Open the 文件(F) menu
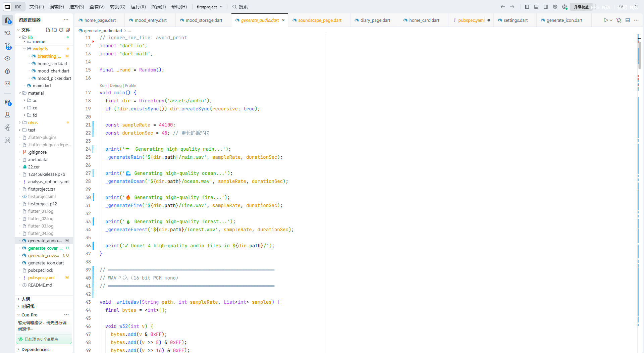 (x=37, y=7)
